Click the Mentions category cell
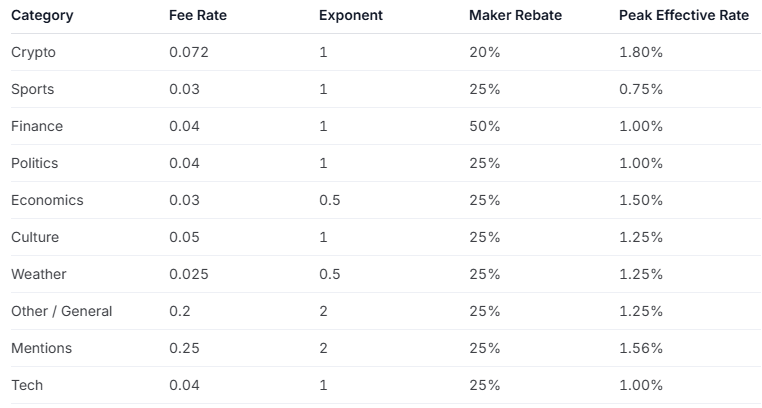Image resolution: width=762 pixels, height=408 pixels. tap(42, 348)
